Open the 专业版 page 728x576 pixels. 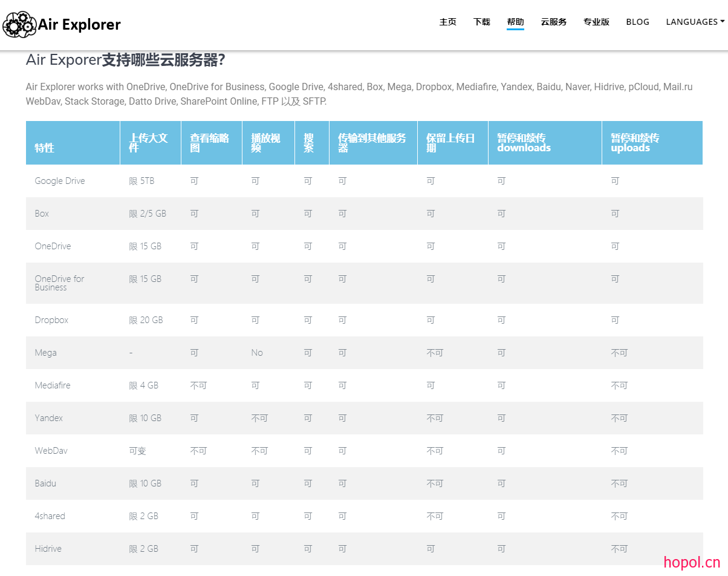[x=596, y=22]
